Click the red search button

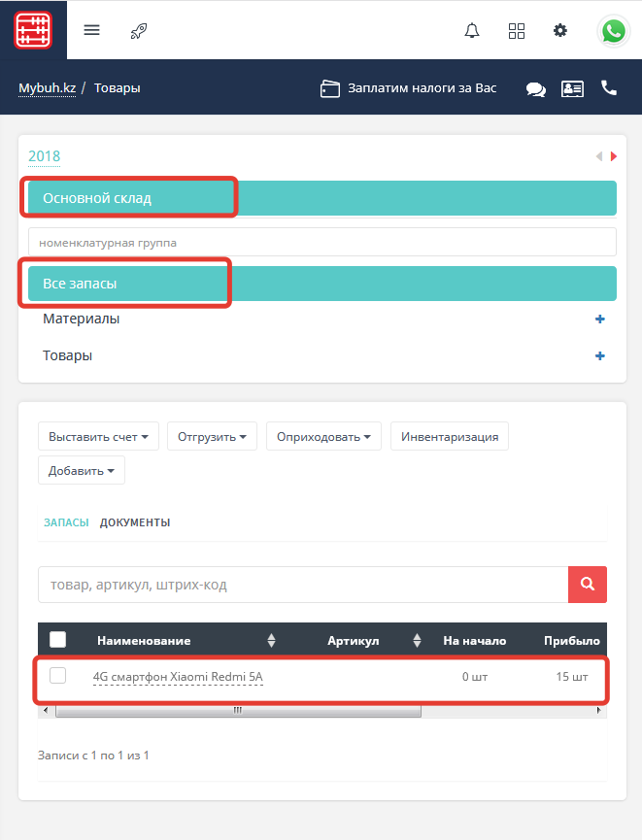(588, 585)
